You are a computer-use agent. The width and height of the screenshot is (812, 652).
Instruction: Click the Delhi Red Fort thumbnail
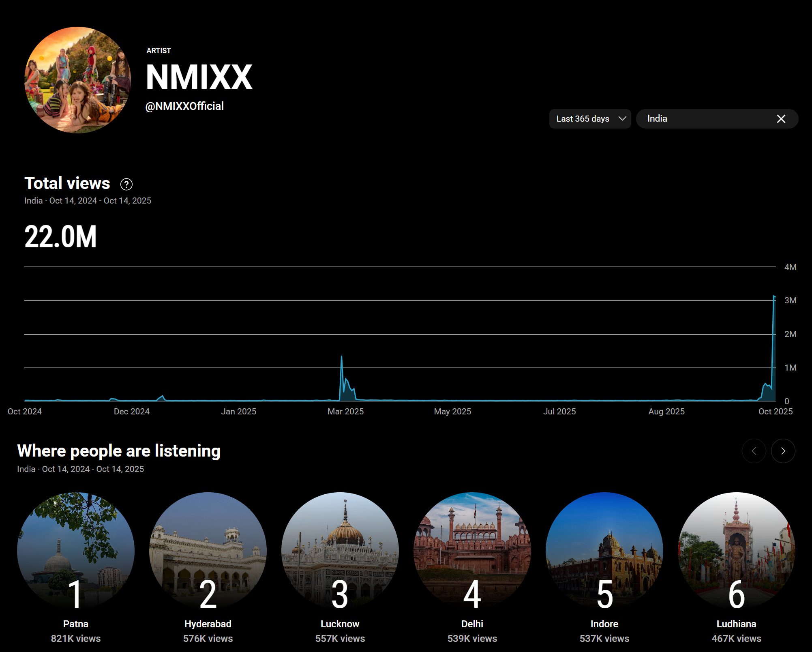[x=472, y=551]
